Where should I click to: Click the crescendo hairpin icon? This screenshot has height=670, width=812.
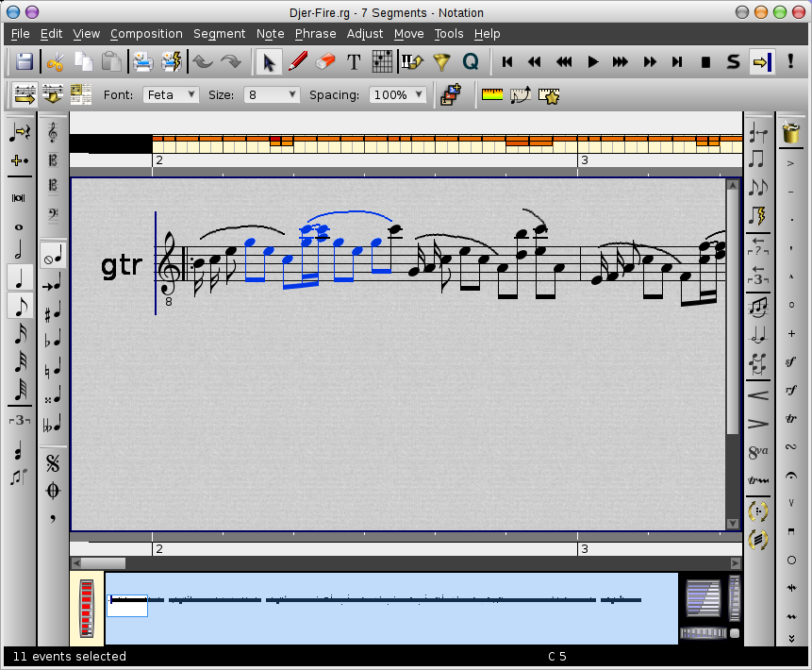pyautogui.click(x=758, y=396)
